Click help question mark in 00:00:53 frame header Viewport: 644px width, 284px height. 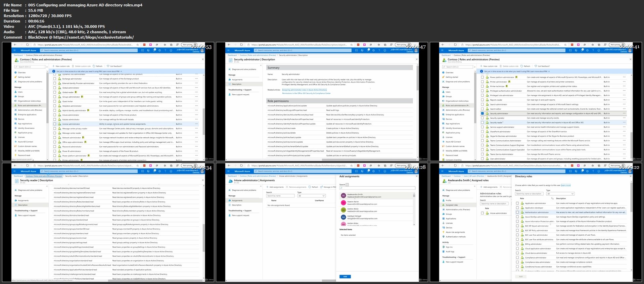pyautogui.click(x=166, y=50)
